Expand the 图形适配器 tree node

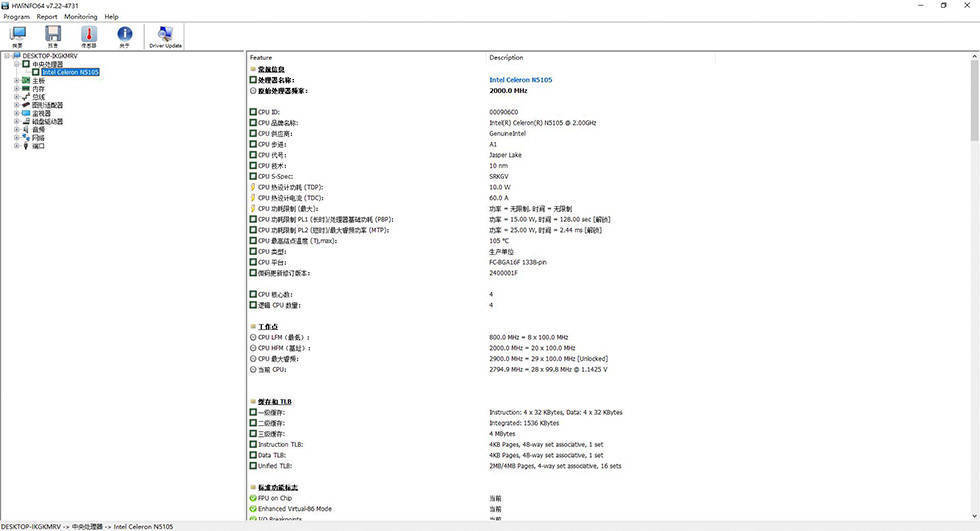(x=16, y=105)
